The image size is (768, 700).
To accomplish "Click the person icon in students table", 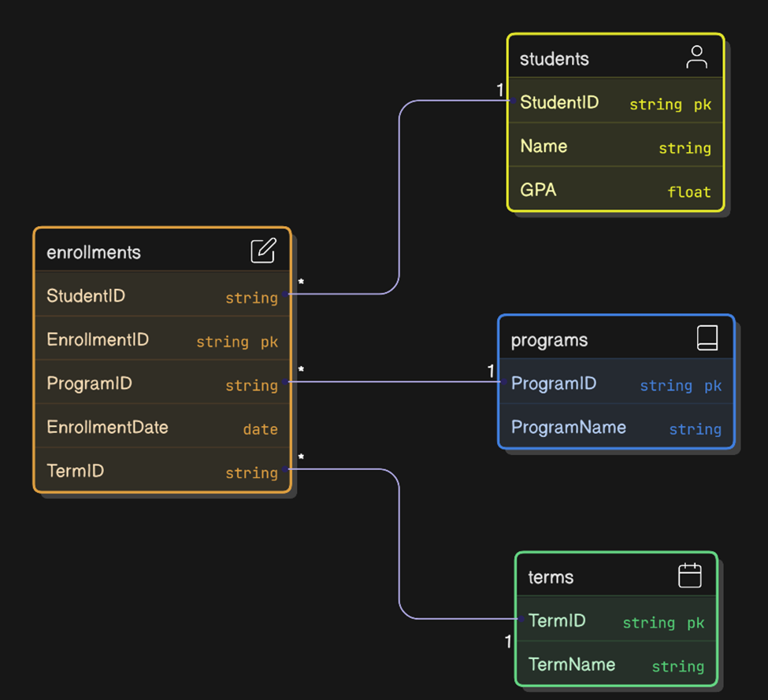I will point(696,57).
